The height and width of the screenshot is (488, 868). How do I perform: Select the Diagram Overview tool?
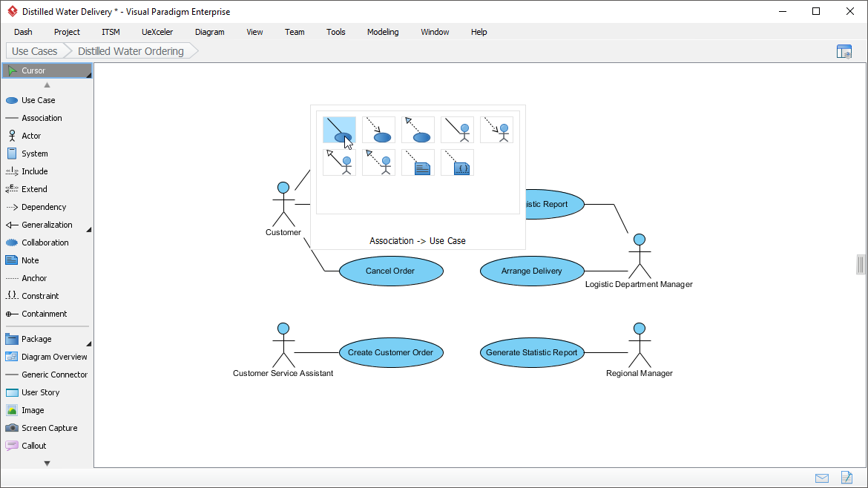point(47,356)
